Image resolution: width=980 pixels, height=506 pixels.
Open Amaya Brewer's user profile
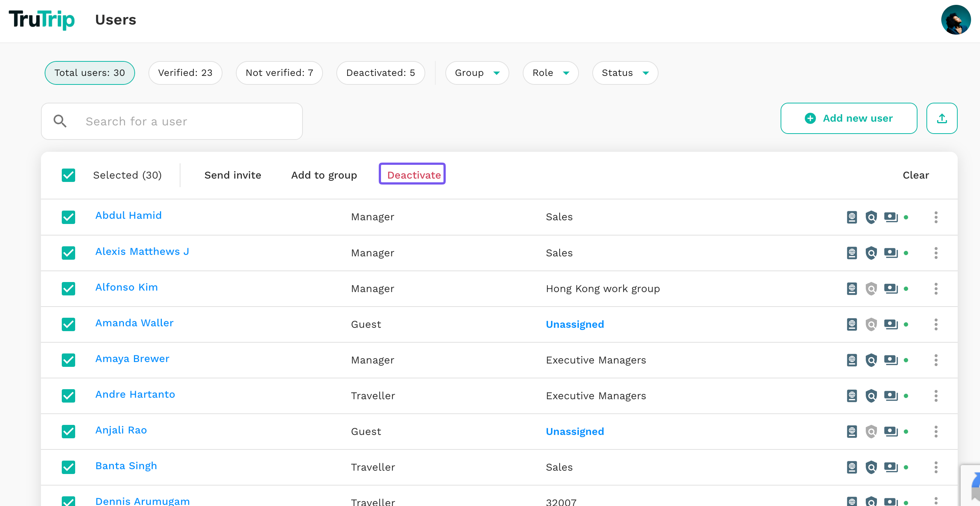(132, 359)
